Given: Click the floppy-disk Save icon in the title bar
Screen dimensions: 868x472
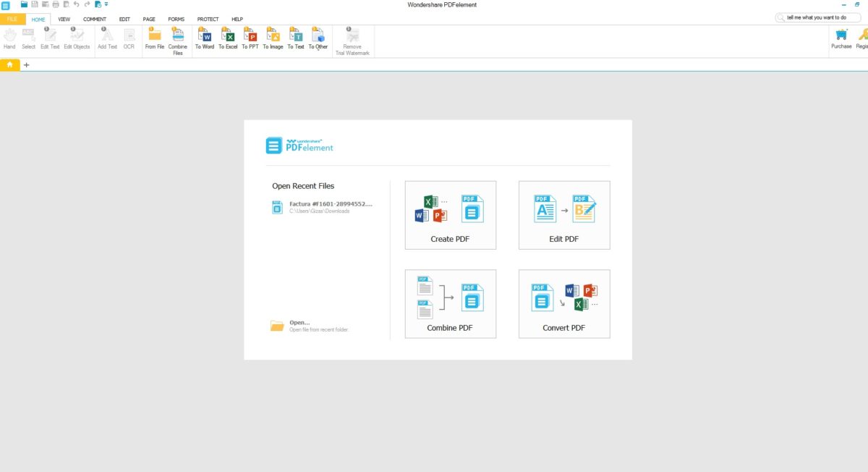Looking at the screenshot, I should point(35,4).
